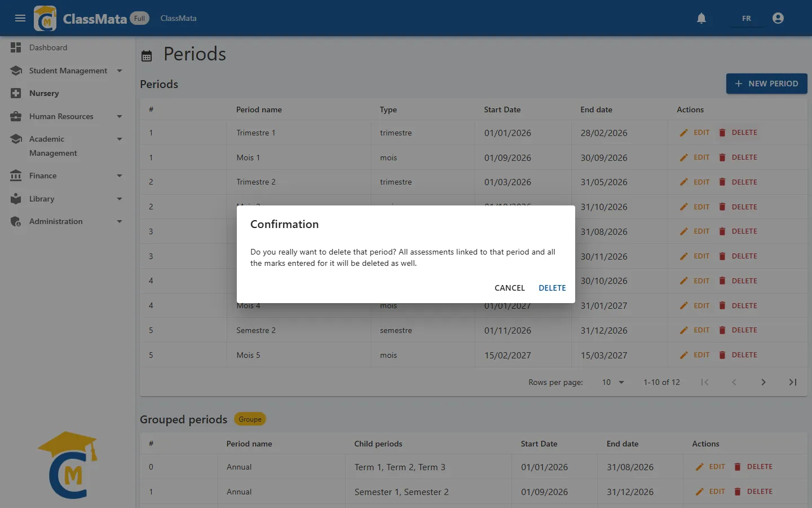Open the user account icon

(778, 18)
